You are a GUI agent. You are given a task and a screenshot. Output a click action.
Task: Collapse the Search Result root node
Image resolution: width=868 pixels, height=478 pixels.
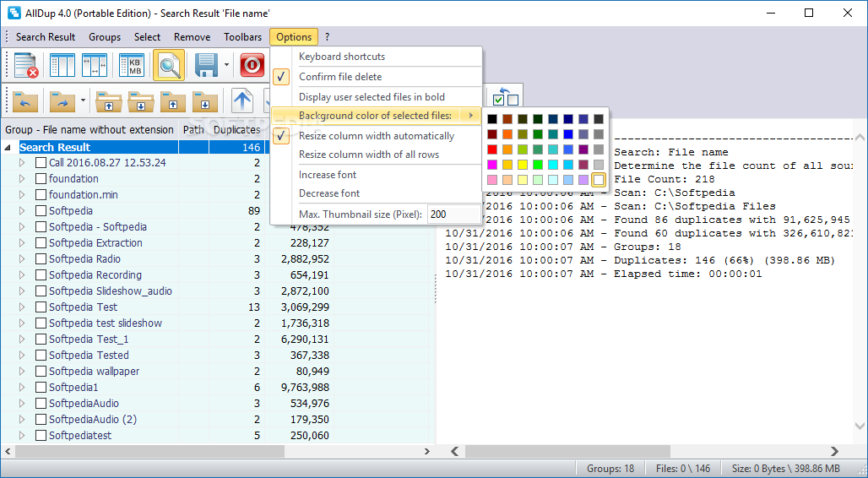8,148
